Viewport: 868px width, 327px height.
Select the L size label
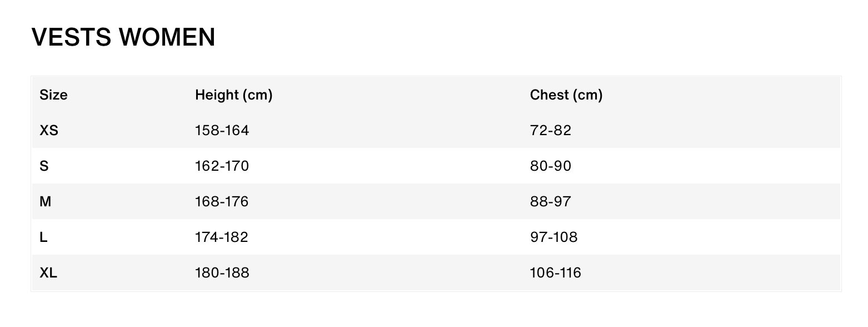43,237
